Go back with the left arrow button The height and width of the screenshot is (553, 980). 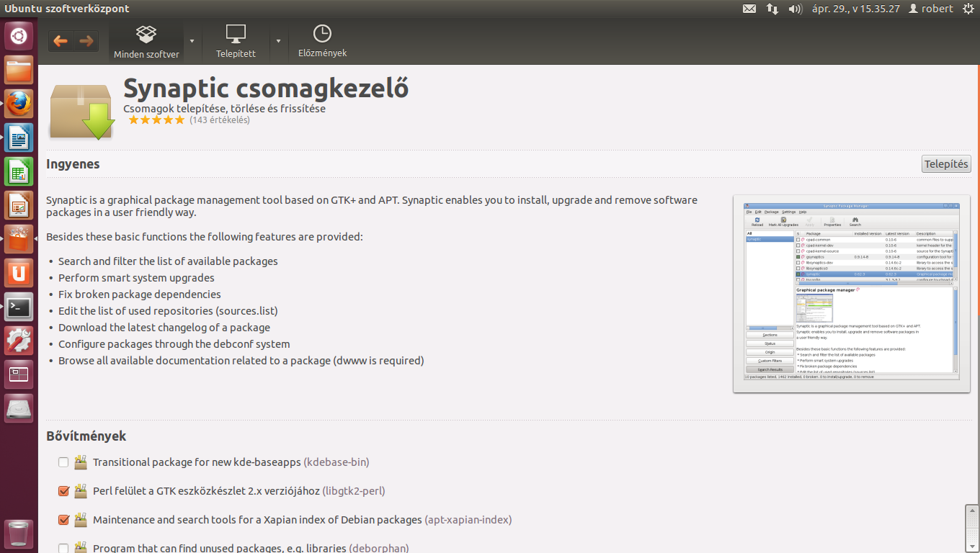tap(61, 41)
